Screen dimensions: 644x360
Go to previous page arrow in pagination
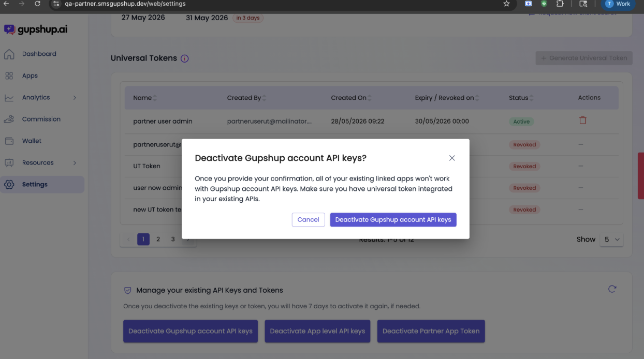(128, 239)
